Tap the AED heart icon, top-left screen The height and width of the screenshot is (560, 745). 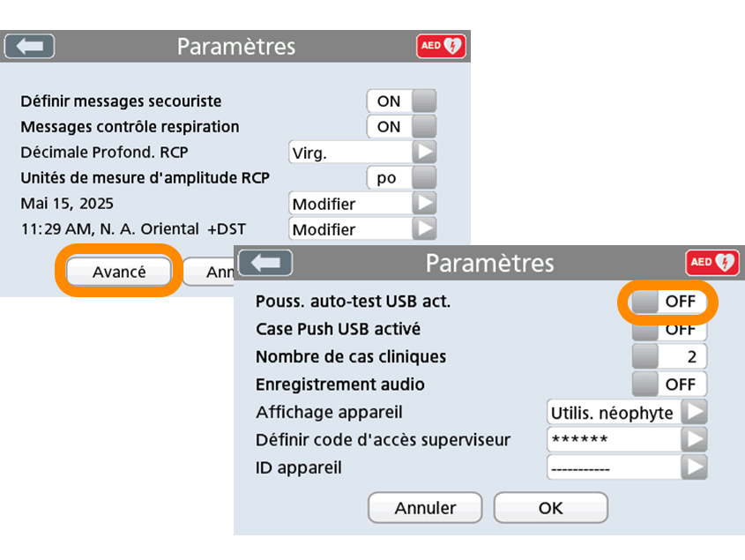(441, 46)
